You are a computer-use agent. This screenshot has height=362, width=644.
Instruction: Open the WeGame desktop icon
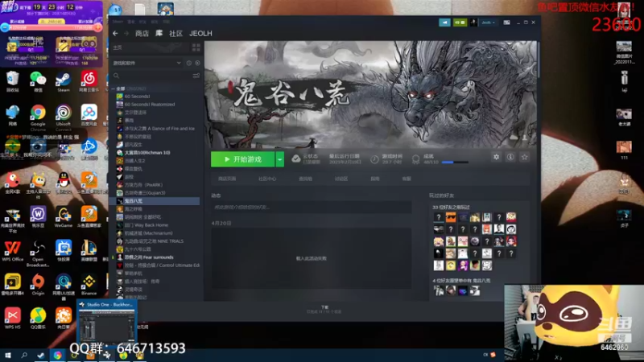coord(64,216)
